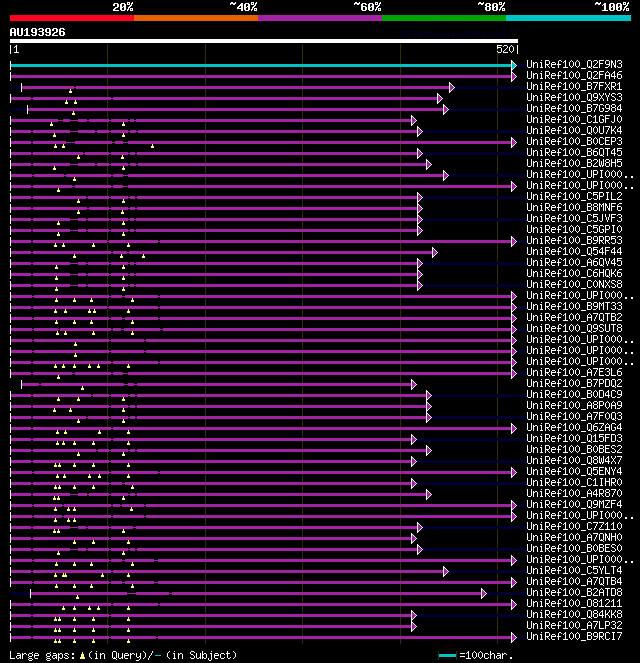Click the arrowhead ending the Q54F44 alignment
Screen dimensions: 640x663
coord(435,252)
